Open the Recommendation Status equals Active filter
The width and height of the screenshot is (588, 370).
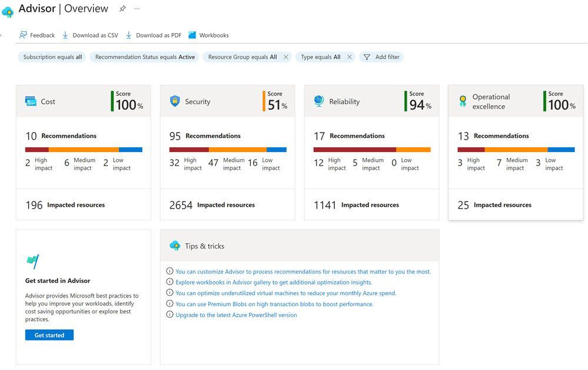[145, 57]
